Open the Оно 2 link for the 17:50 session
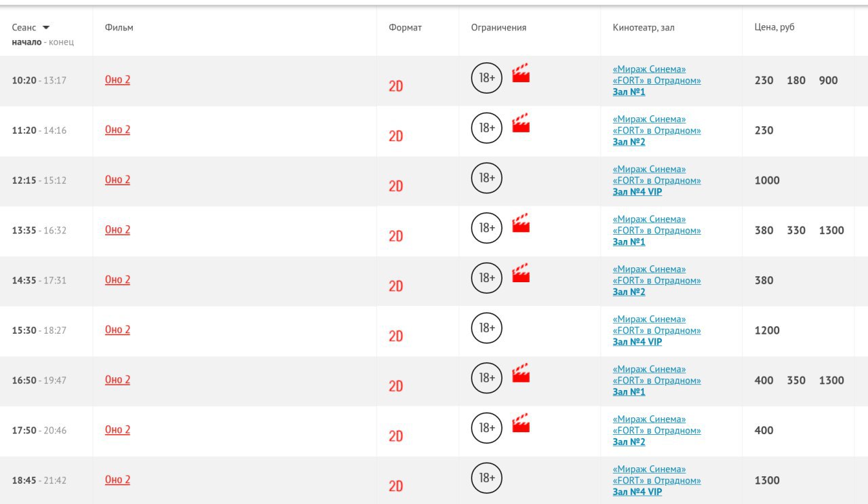Image resolution: width=868 pixels, height=504 pixels. 117,429
